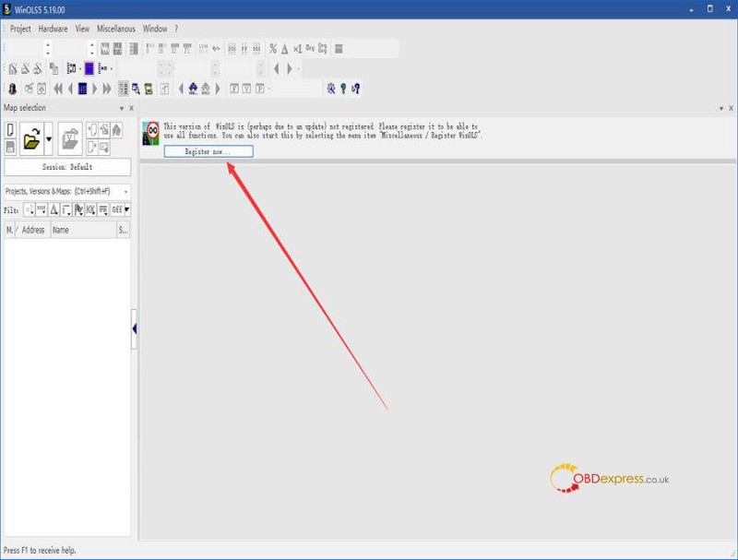Click the blue clover map icon in the bottom toolbar row
738x560 pixels.
point(193,89)
